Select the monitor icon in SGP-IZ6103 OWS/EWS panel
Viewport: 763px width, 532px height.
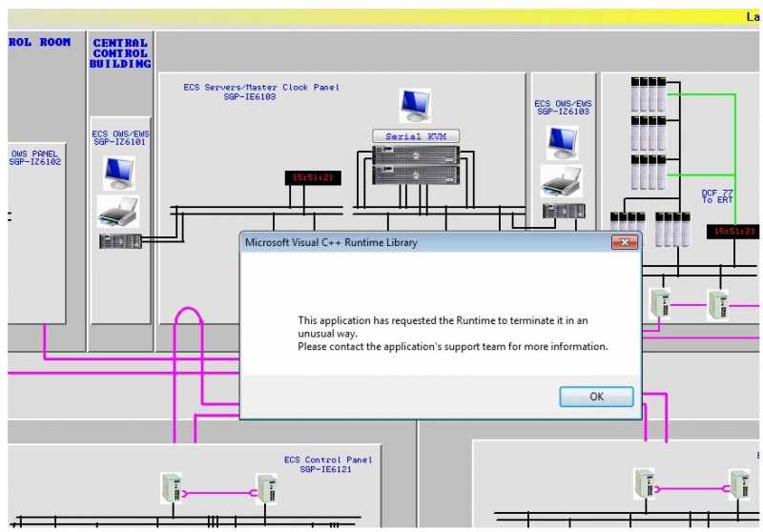click(563, 143)
